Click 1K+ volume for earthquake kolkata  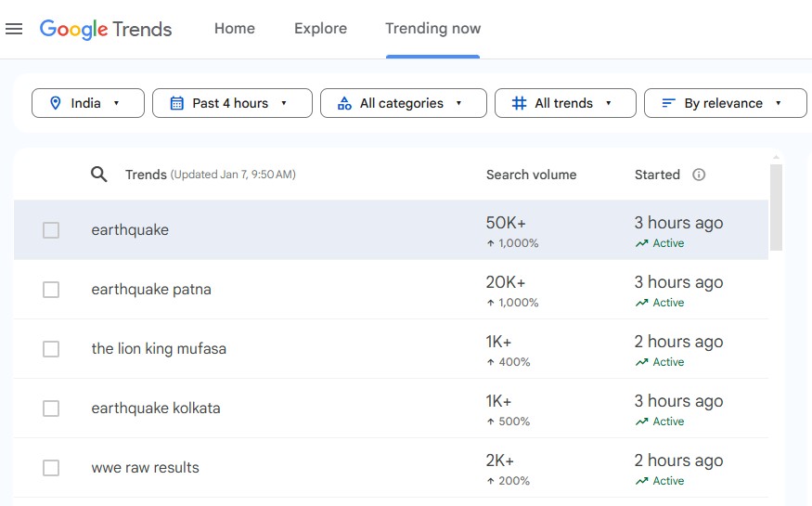tap(498, 401)
